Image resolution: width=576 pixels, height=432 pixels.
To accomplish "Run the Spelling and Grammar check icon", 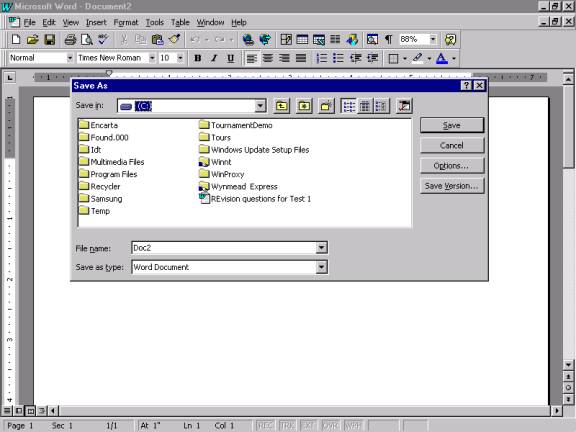I will [x=103, y=39].
